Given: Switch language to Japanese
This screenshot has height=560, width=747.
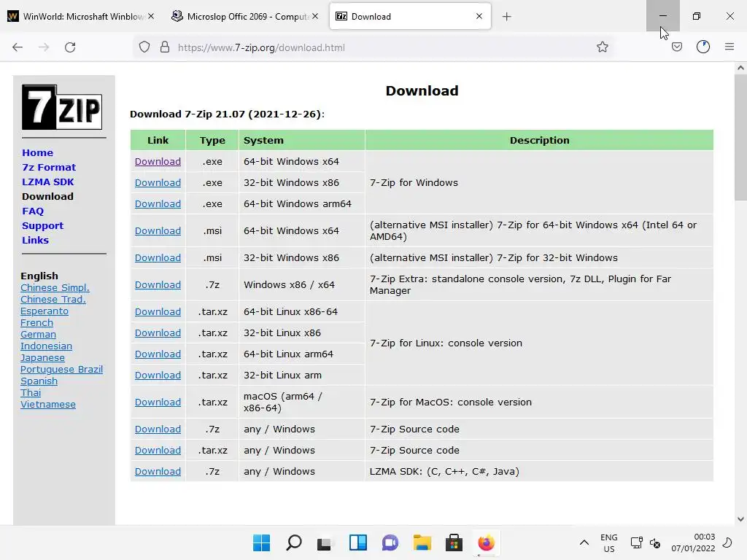Looking at the screenshot, I should (42, 357).
